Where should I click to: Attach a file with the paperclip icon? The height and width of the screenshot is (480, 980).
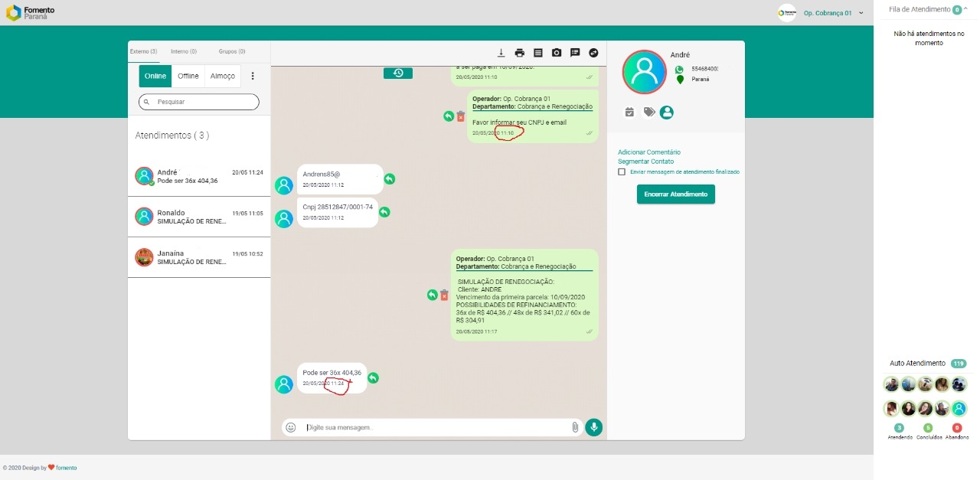(575, 427)
